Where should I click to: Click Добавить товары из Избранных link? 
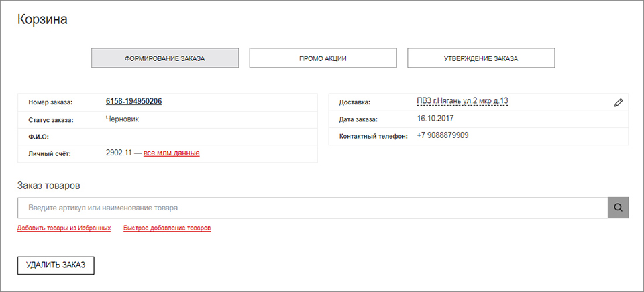(x=64, y=228)
